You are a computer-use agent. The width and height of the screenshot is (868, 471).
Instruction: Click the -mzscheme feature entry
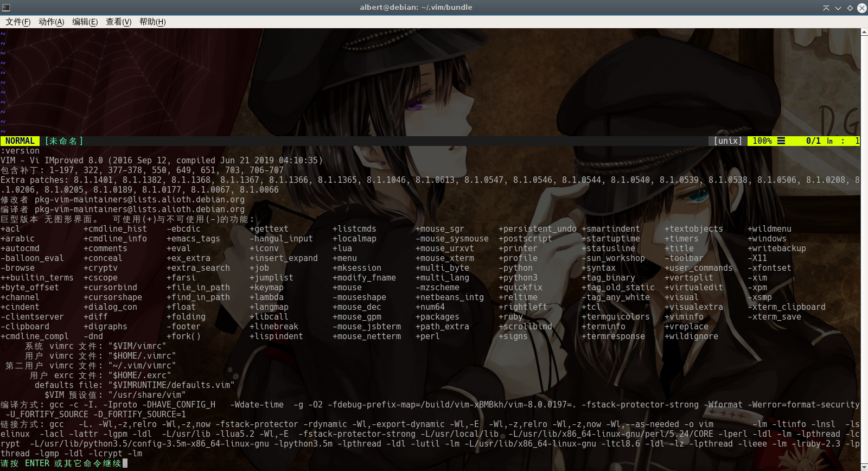(437, 288)
